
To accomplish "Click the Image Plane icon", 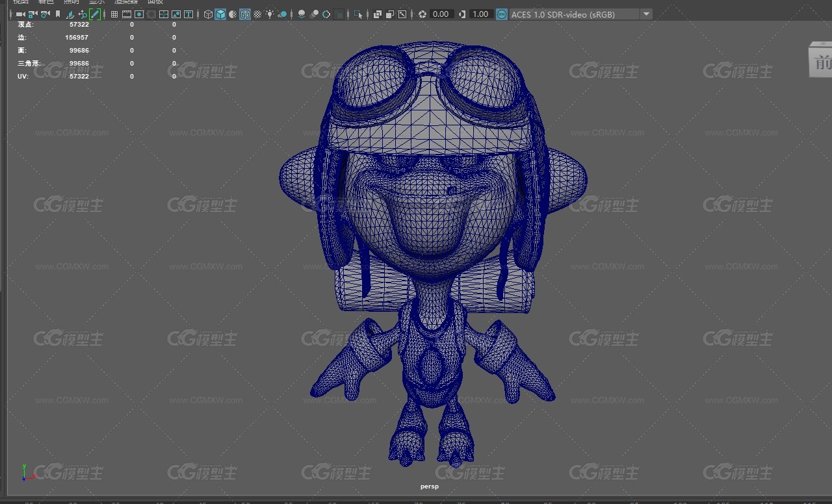I will [x=70, y=14].
